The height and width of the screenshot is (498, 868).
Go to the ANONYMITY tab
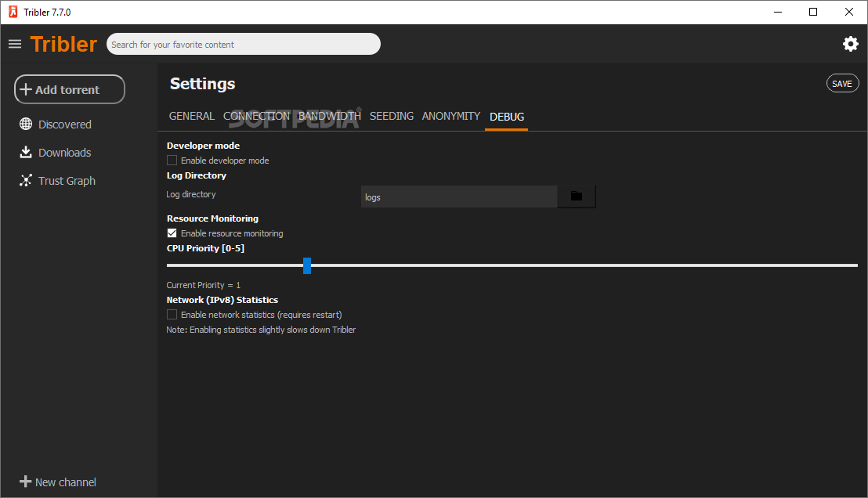click(x=451, y=116)
